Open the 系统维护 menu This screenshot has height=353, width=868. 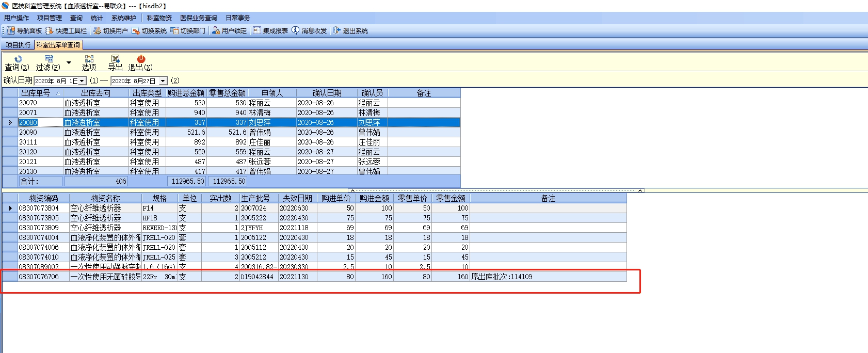124,18
